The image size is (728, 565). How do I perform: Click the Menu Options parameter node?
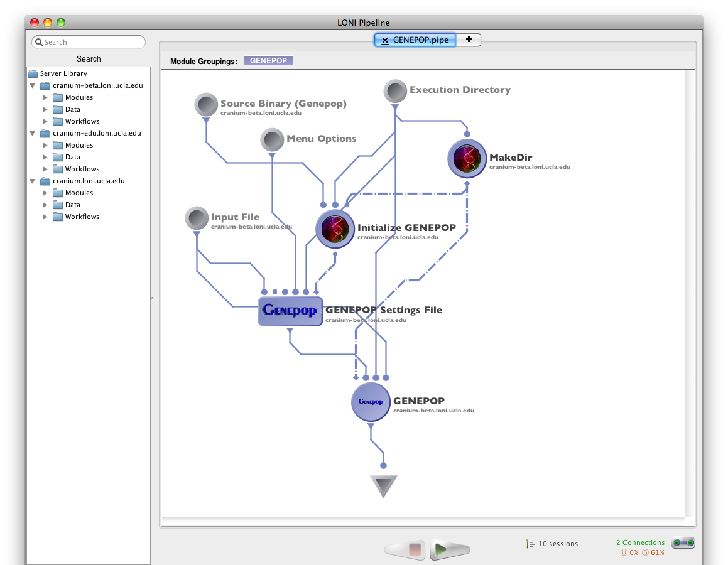(272, 139)
